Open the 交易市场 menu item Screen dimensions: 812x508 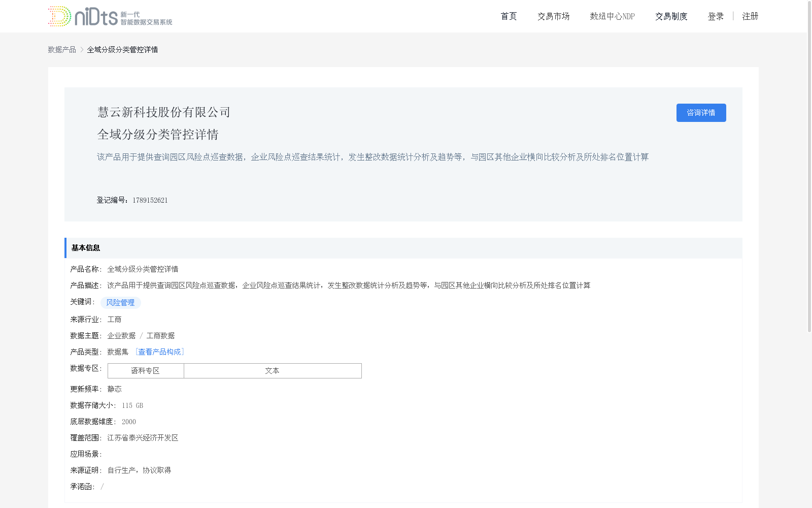(x=553, y=16)
